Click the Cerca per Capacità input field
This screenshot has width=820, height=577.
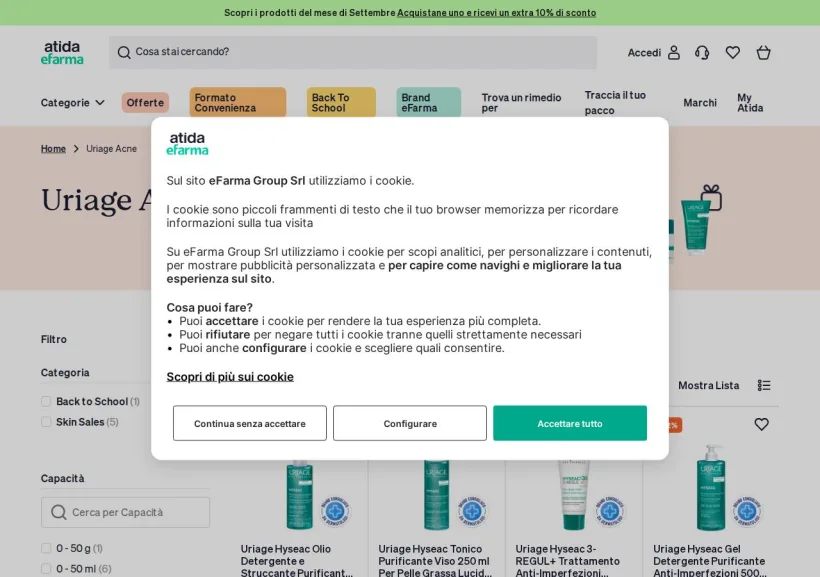point(126,512)
